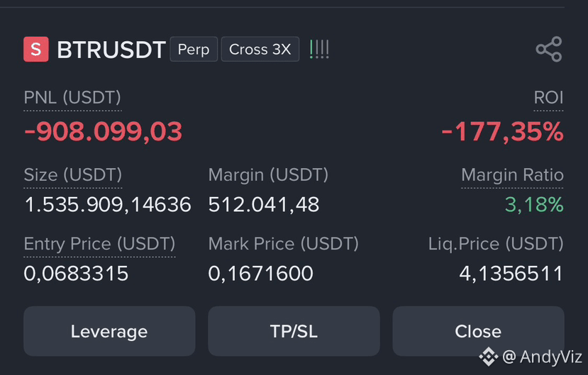Close the BTRUSDT position
588x375 pixels.
(x=478, y=331)
